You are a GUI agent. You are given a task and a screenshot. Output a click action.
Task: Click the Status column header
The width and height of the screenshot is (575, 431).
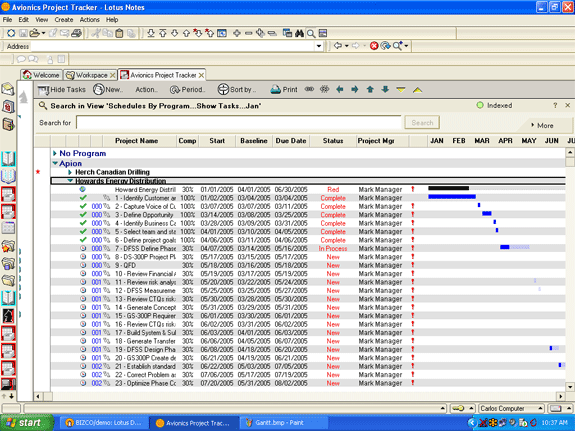pyautogui.click(x=333, y=141)
